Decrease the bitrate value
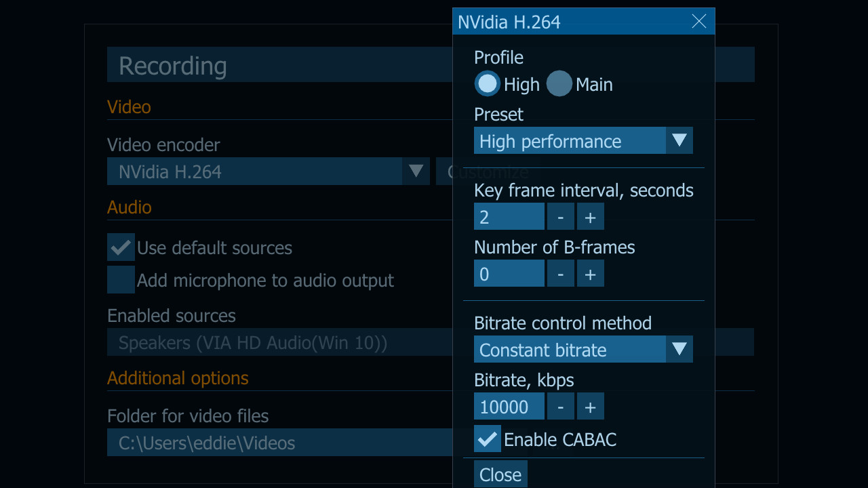The width and height of the screenshot is (868, 488). tap(560, 406)
